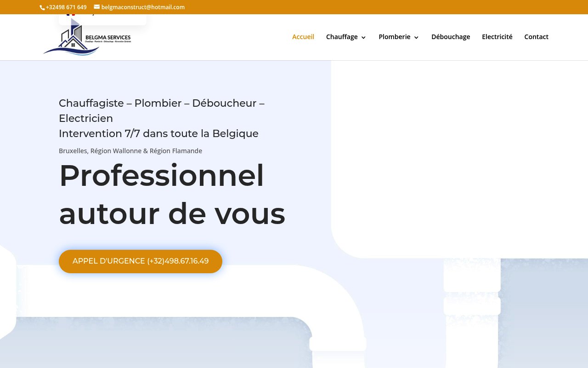Open the Contact page

click(x=537, y=37)
